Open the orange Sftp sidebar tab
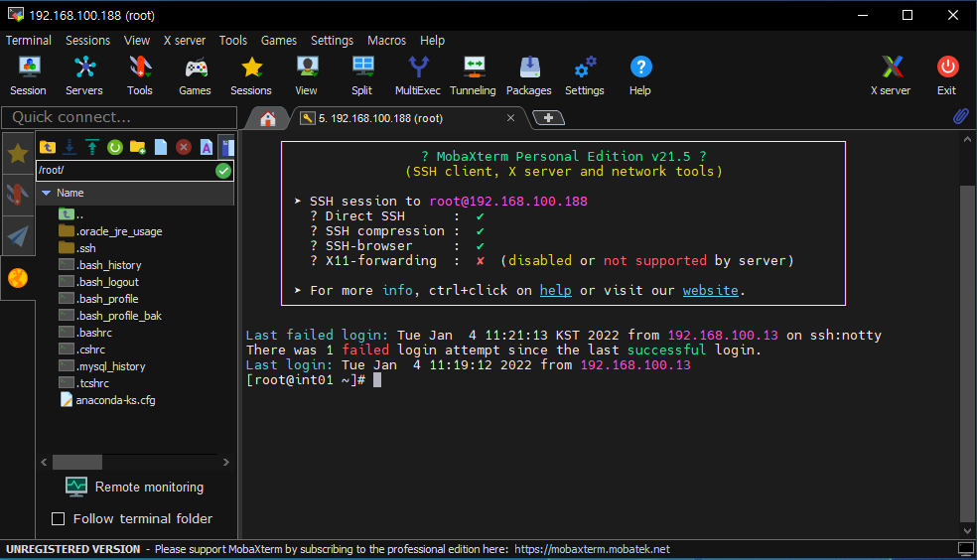Viewport: 977px width, 560px height. 18,278
